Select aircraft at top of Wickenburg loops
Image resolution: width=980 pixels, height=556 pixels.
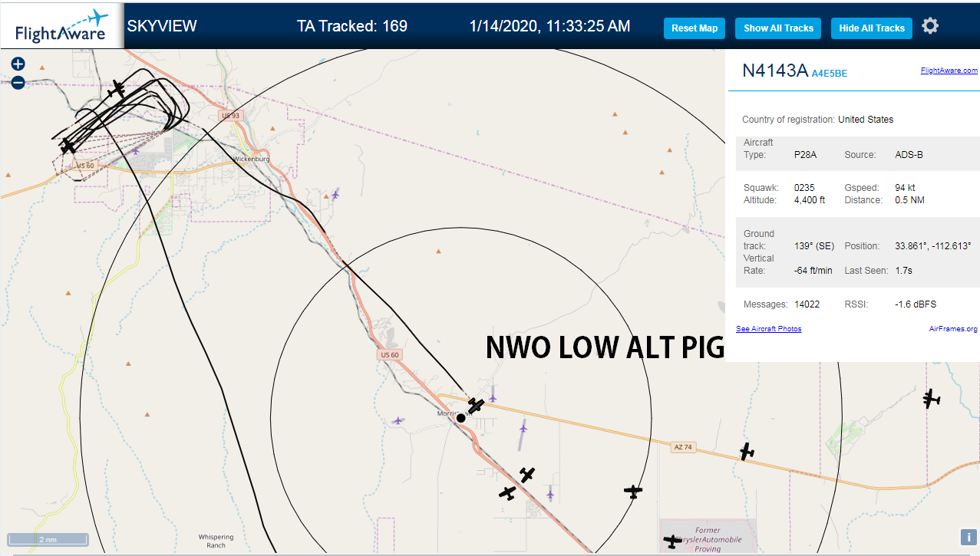pos(117,90)
